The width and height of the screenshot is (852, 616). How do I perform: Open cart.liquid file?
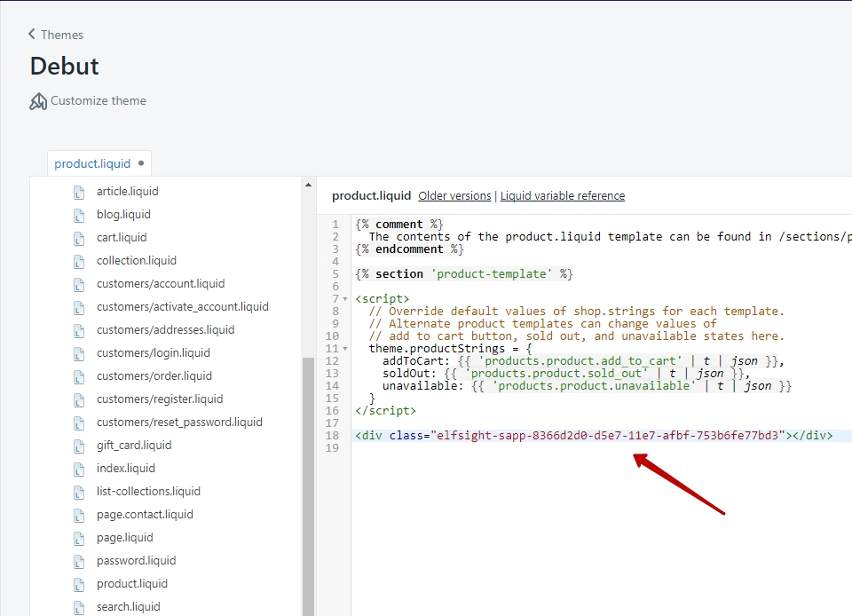tap(122, 237)
